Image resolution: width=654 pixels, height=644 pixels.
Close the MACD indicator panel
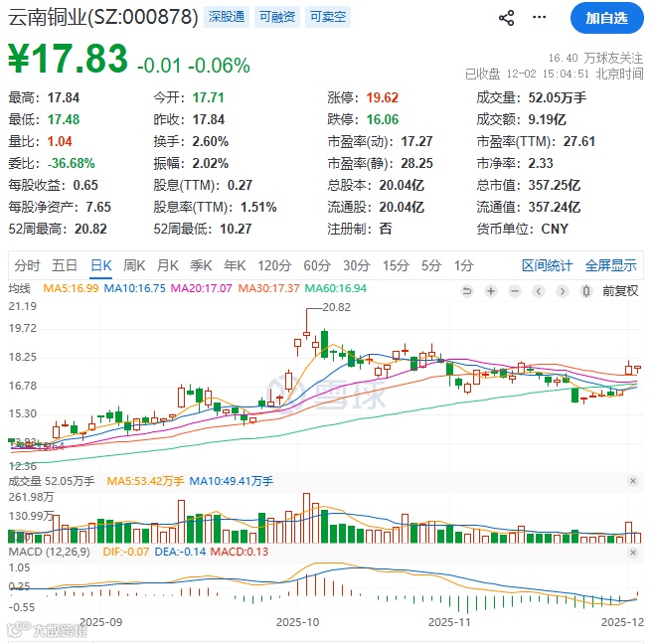(633, 553)
